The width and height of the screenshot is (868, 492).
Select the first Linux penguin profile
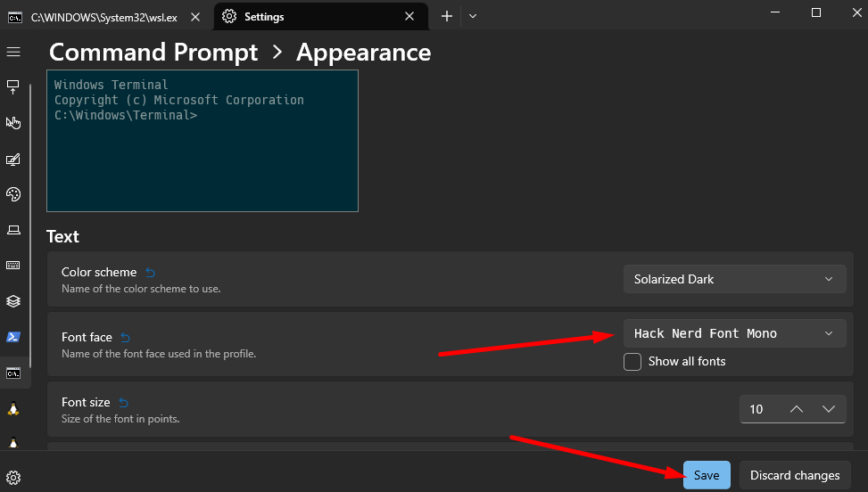click(x=13, y=409)
